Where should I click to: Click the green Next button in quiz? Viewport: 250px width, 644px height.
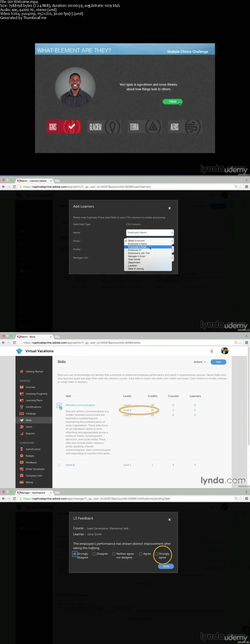(x=172, y=102)
